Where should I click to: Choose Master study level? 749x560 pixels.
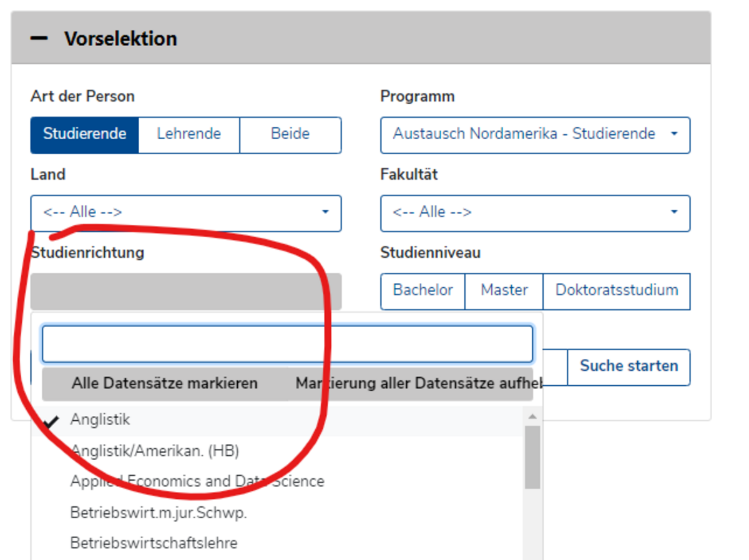(504, 290)
